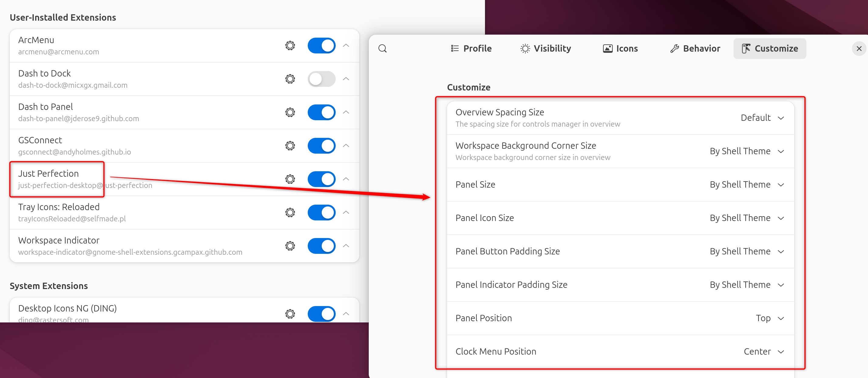Open Just Perfection settings gear

point(291,178)
